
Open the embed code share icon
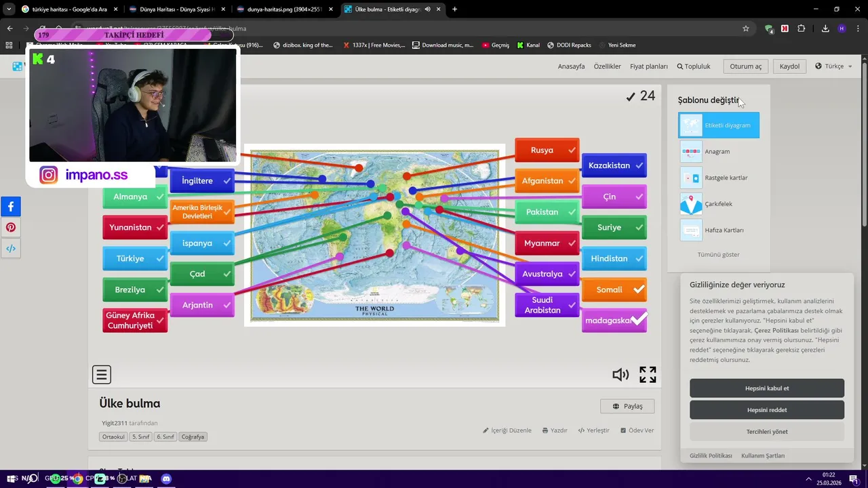(x=11, y=249)
